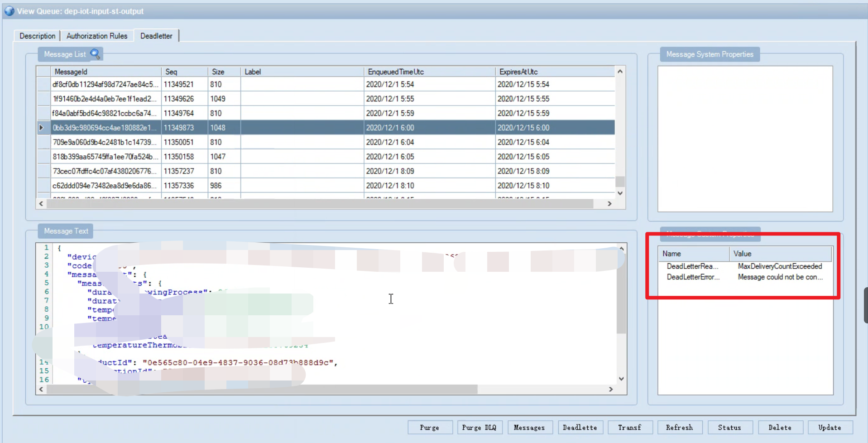
Task: Click the Status button
Action: click(729, 427)
